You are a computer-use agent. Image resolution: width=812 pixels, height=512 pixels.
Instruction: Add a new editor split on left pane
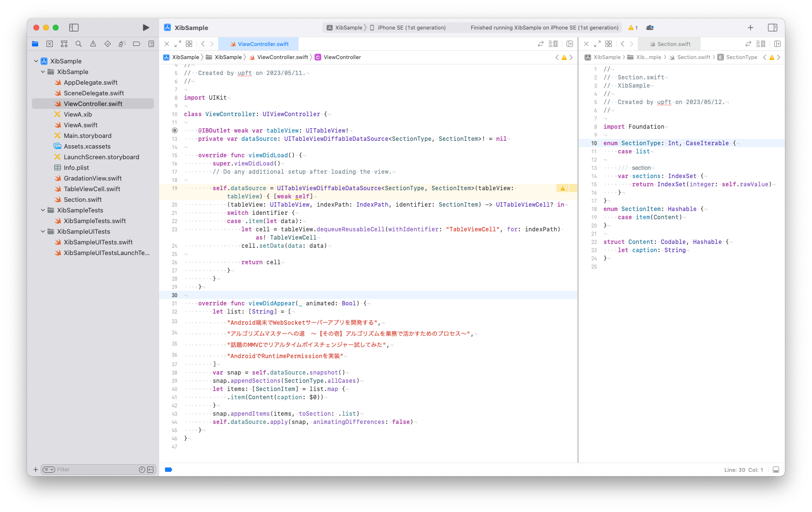(570, 44)
